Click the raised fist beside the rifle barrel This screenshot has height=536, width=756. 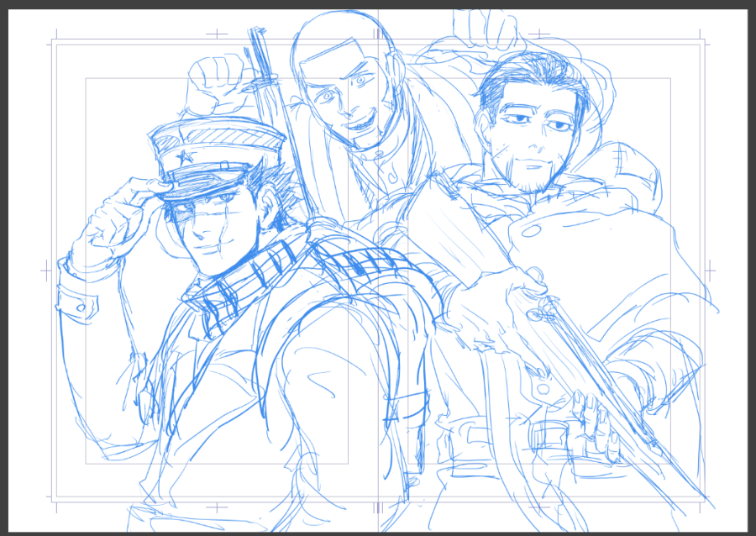click(217, 85)
